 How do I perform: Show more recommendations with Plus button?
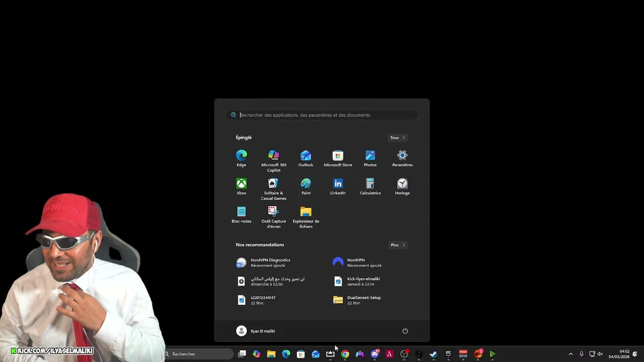click(397, 245)
